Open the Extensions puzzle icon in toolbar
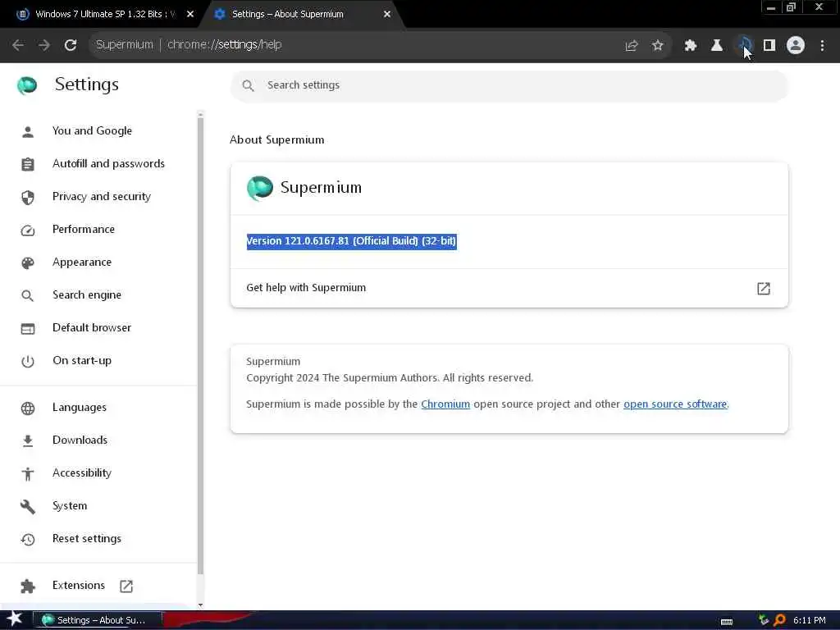Image resolution: width=840 pixels, height=630 pixels. click(x=691, y=46)
